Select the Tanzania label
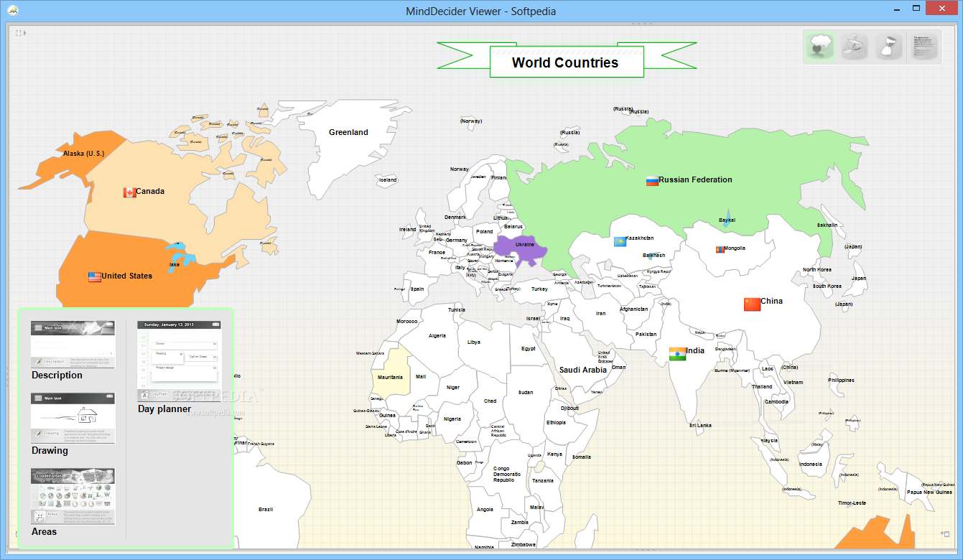 [543, 480]
